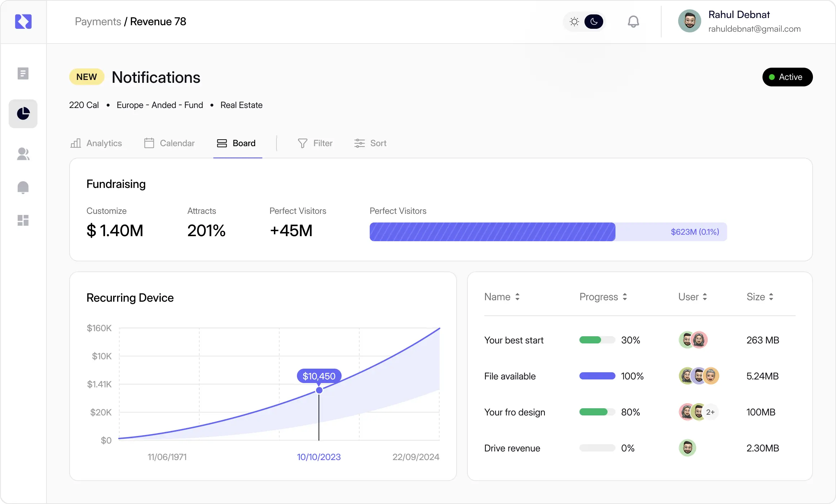The height and width of the screenshot is (504, 836).
Task: Switch to dark mode with the moon toggle
Action: pos(593,22)
